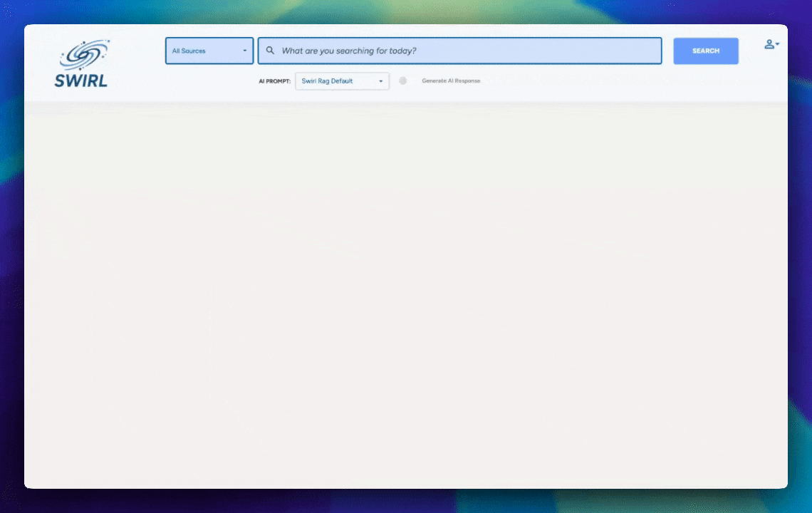This screenshot has width=812, height=513.
Task: Click the person silhouette in the top-right corner
Action: point(770,44)
